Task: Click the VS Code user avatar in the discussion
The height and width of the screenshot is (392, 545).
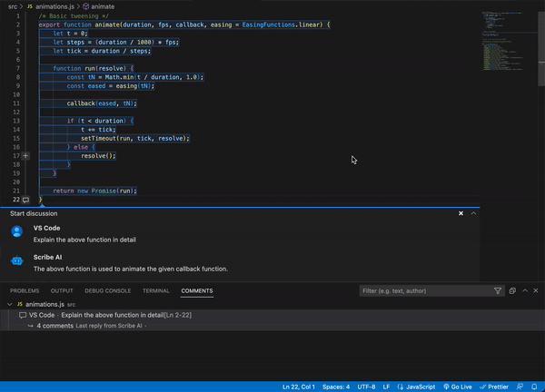Action: [x=17, y=231]
